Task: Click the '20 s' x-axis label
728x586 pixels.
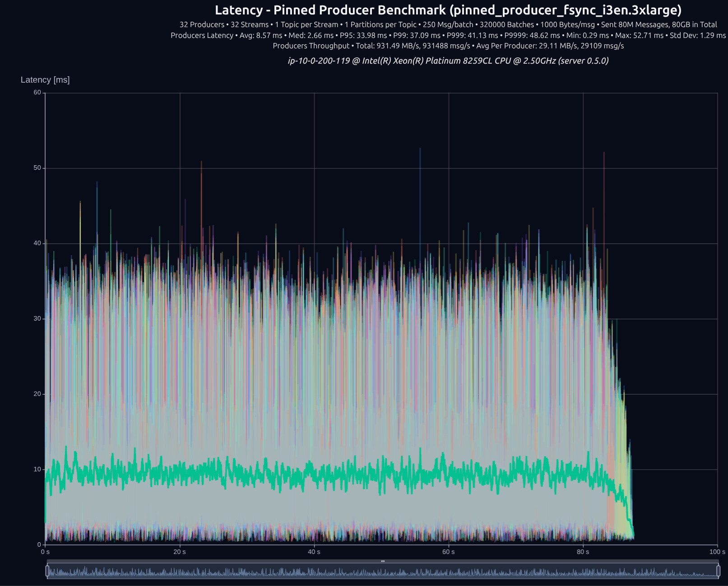Action: (180, 552)
